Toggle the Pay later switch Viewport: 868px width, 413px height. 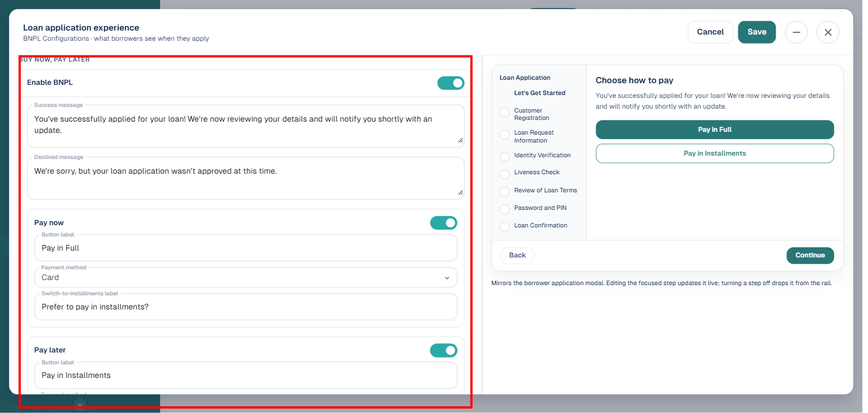click(444, 351)
